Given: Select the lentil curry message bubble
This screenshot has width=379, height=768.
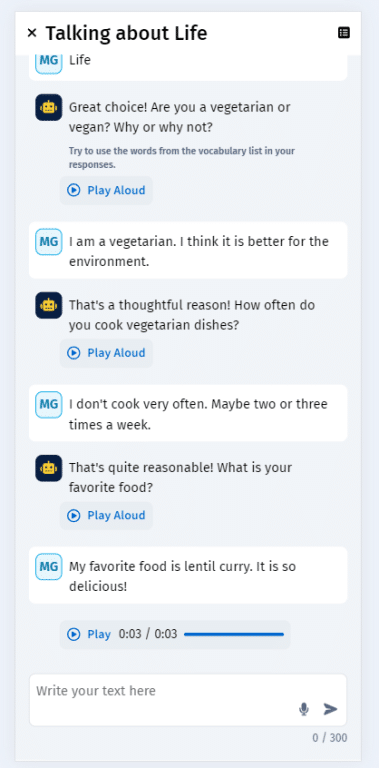Looking at the screenshot, I should click(x=188, y=575).
